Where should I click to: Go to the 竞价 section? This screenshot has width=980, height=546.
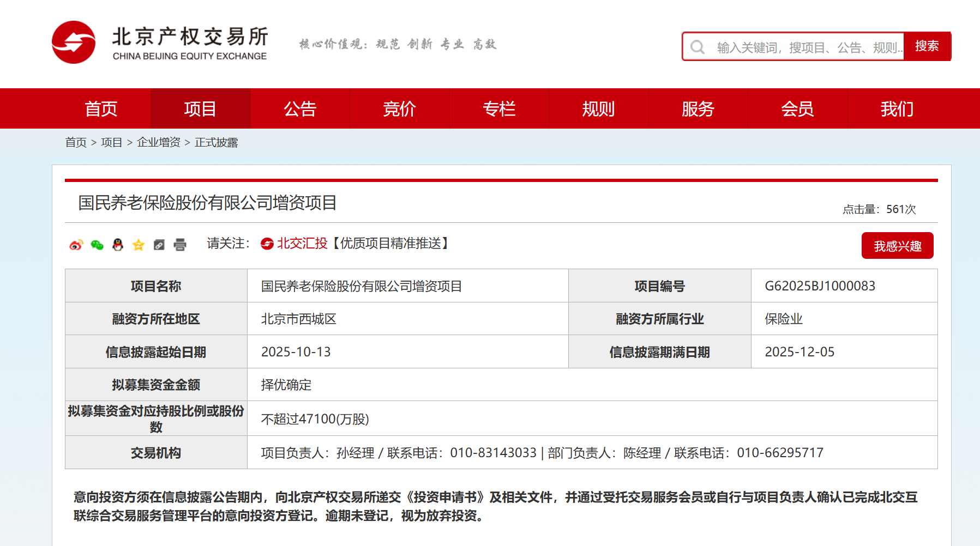399,109
